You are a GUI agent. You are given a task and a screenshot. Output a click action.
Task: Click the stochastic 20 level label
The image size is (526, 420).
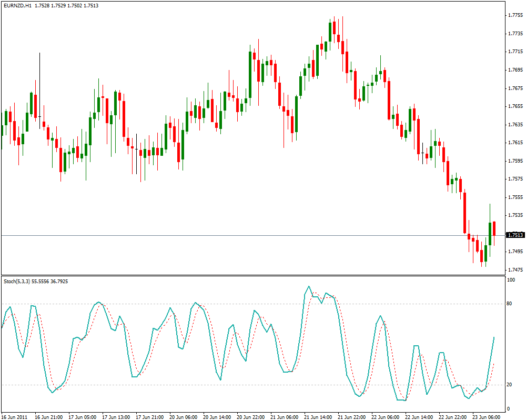(x=509, y=385)
